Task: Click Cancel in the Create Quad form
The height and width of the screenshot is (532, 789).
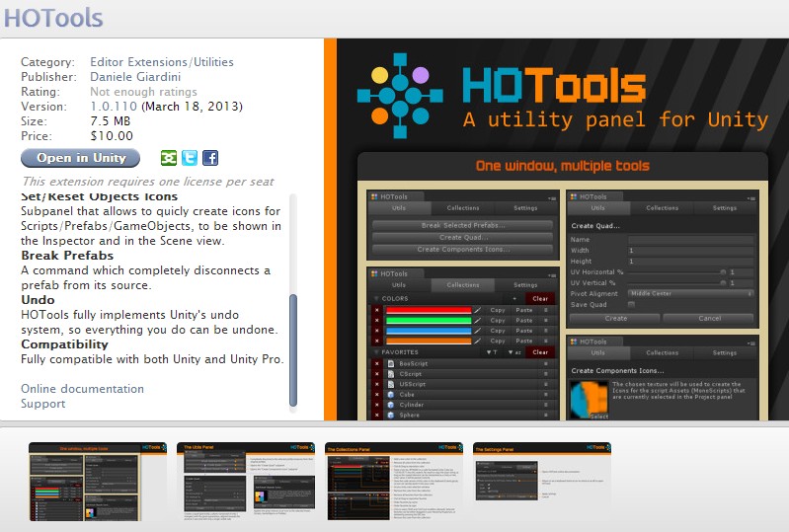Action: point(709,318)
